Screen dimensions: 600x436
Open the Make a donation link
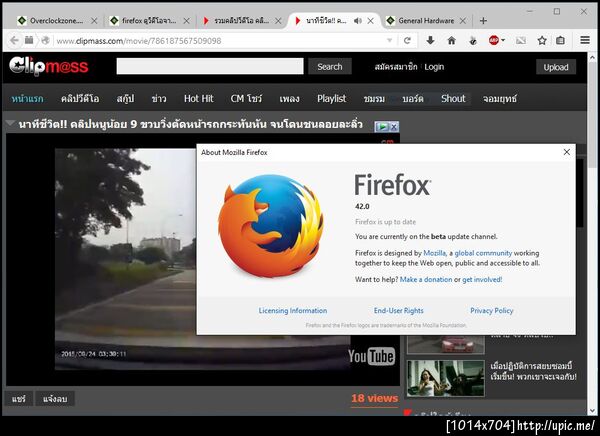coord(426,279)
